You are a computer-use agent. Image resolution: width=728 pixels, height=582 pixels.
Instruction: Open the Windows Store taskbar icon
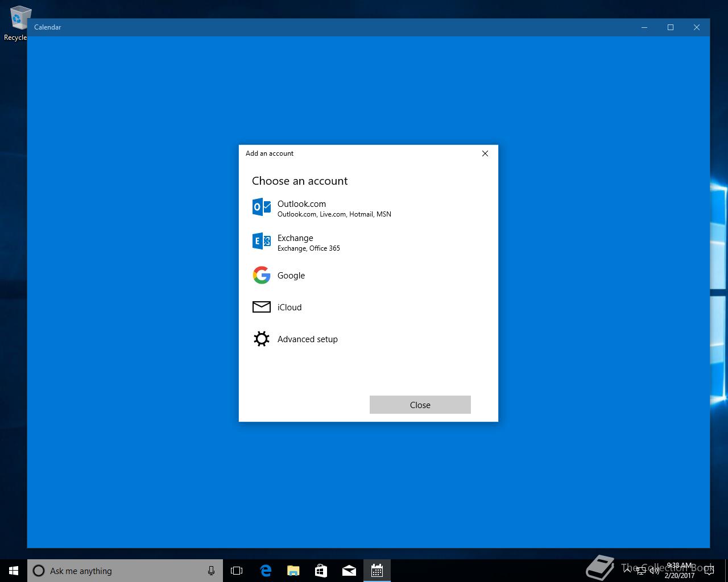click(321, 571)
